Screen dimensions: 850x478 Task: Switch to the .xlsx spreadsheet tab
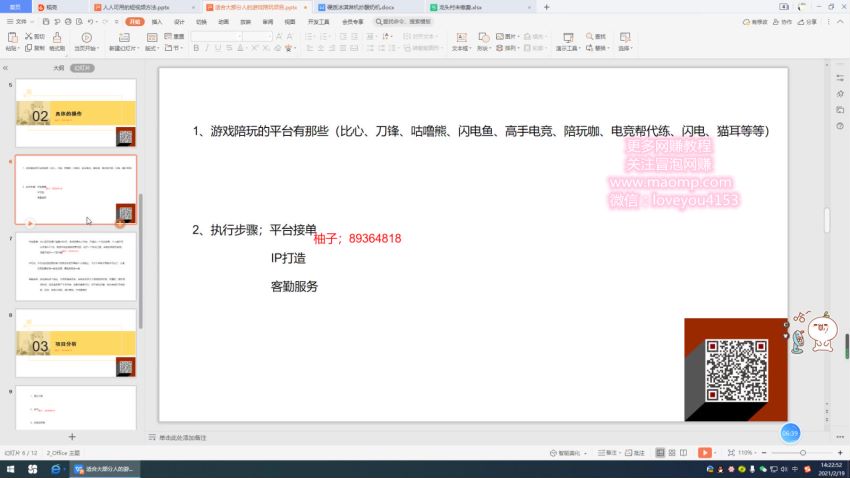pos(460,8)
